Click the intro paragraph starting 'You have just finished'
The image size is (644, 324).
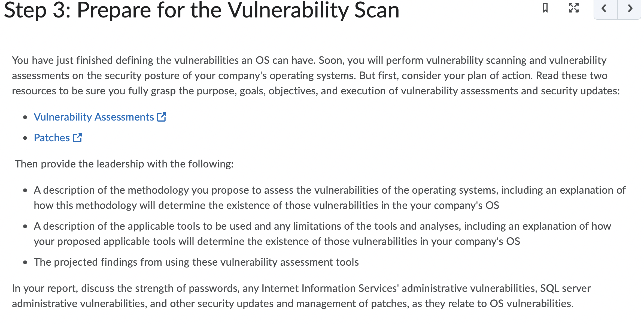click(x=316, y=76)
